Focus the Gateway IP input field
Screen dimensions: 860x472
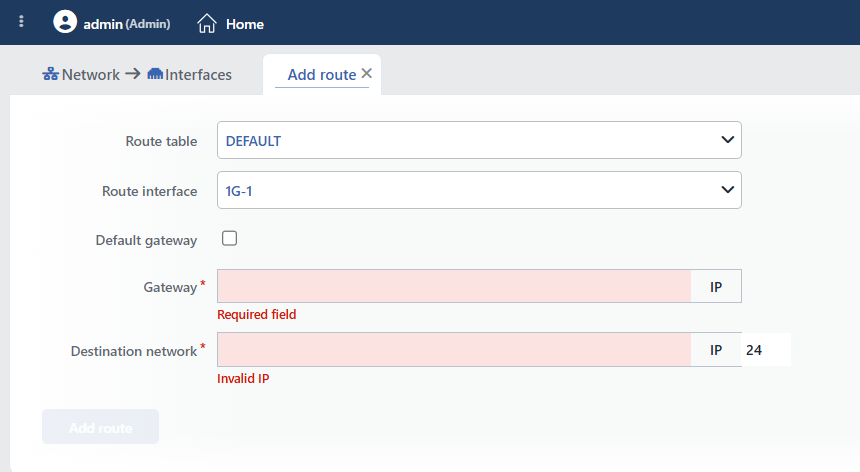click(x=454, y=286)
